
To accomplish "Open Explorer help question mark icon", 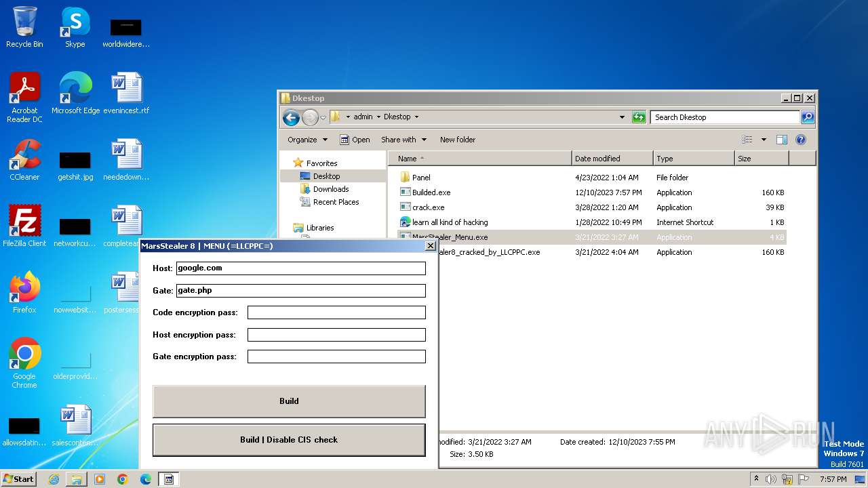I will click(800, 140).
